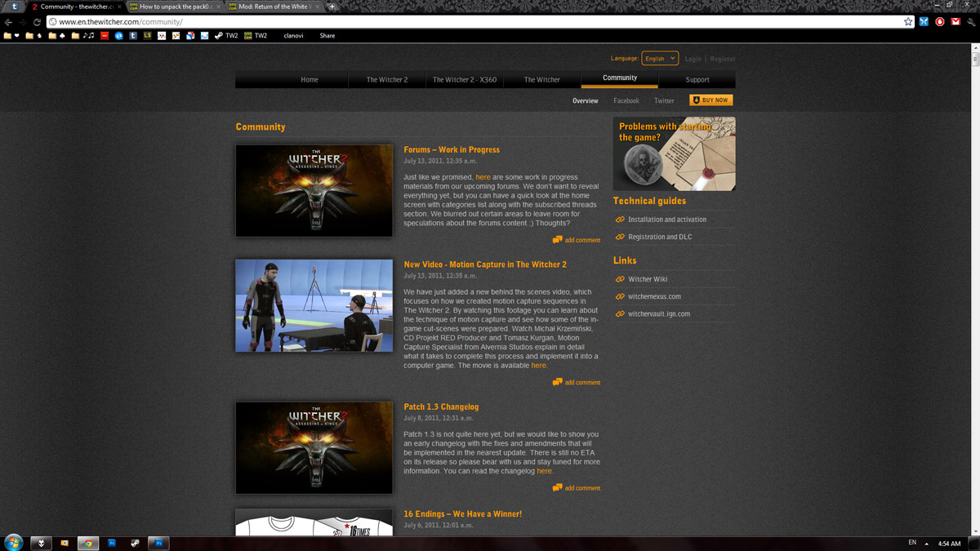Screen dimensions: 980x551
Task: Open the heart bookmark folder
Action: (11, 36)
